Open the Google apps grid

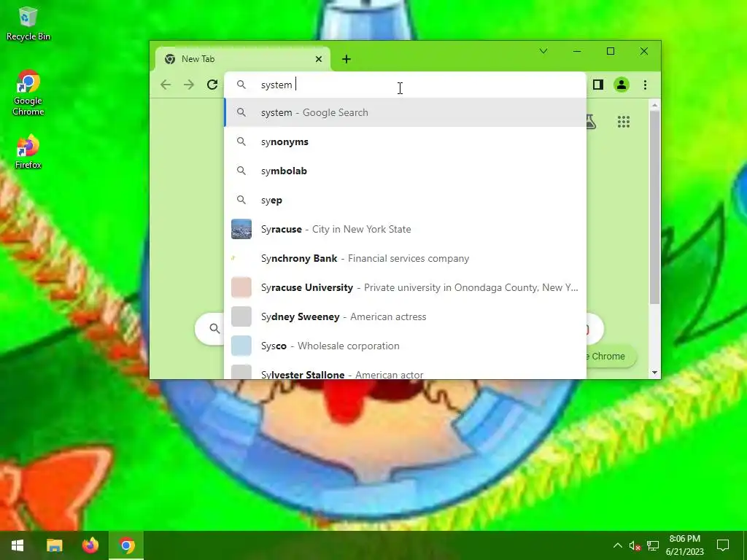[x=624, y=122]
